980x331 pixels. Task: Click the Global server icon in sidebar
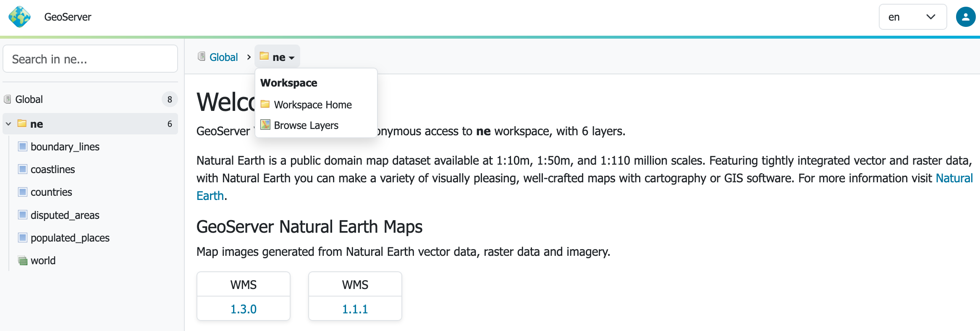pos(8,100)
